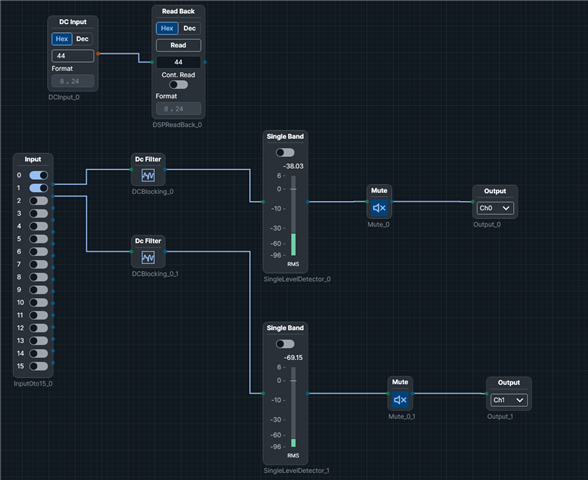The height and width of the screenshot is (480, 588).
Task: Toggle the SingleLevelDetector_0 switch
Action: pos(285,153)
